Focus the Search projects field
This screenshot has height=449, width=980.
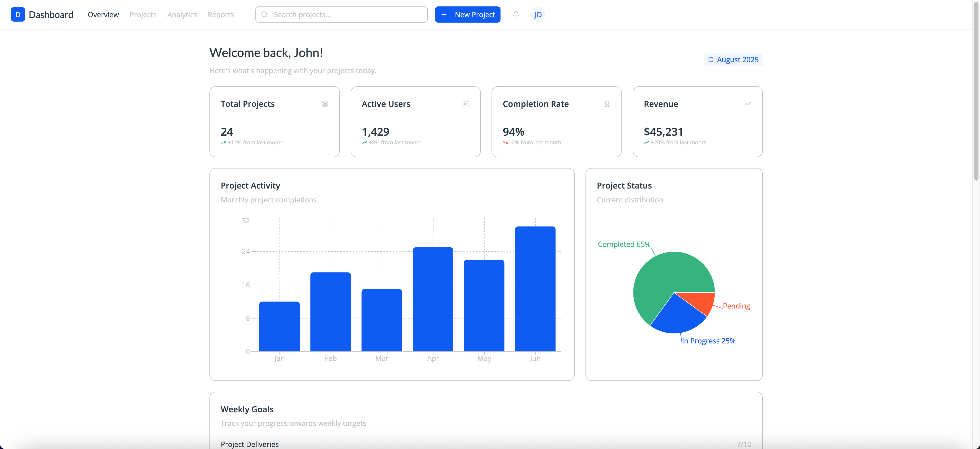[x=341, y=14]
